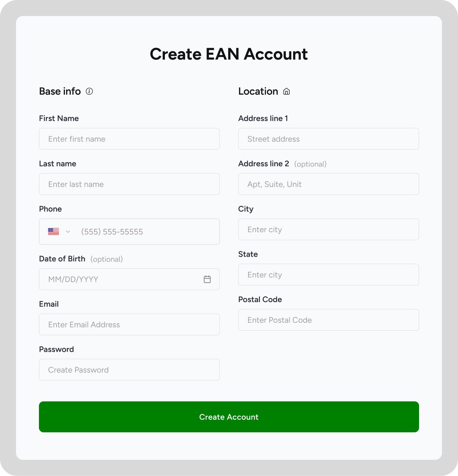Image resolution: width=458 pixels, height=476 pixels.
Task: Click the Enter last name field
Action: [x=129, y=184]
